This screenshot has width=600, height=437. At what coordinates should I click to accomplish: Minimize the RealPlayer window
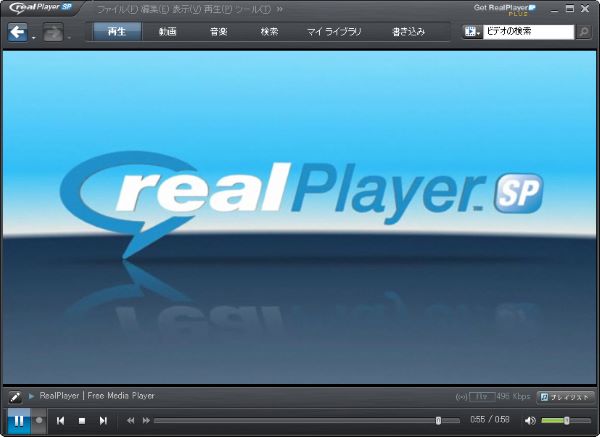point(554,9)
